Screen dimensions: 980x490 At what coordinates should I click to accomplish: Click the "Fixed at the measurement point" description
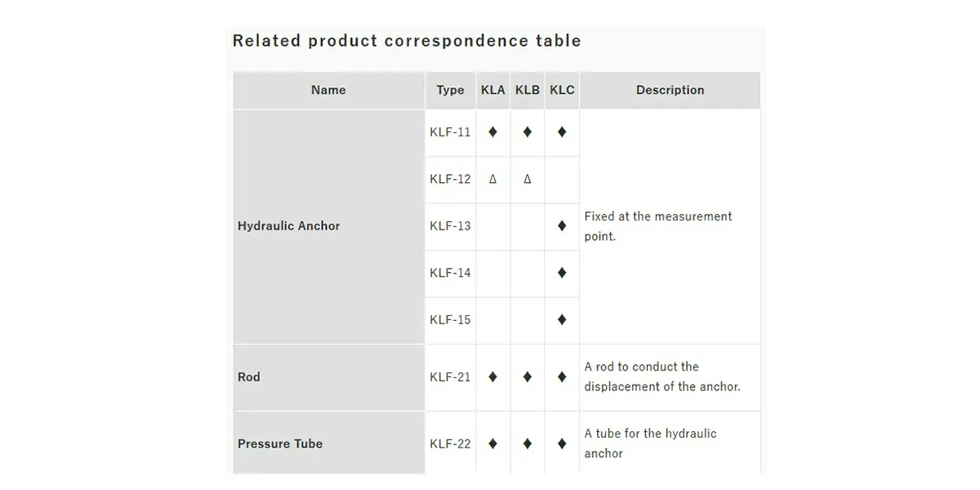click(x=658, y=226)
